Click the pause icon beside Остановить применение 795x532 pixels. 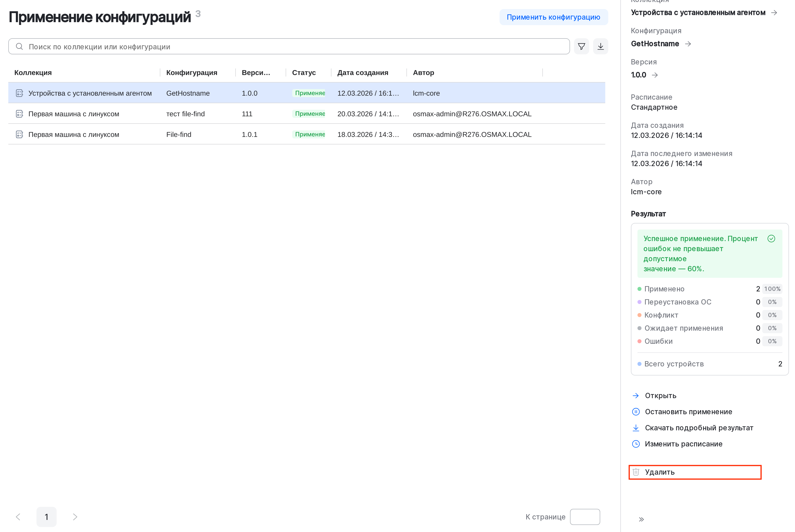click(636, 411)
